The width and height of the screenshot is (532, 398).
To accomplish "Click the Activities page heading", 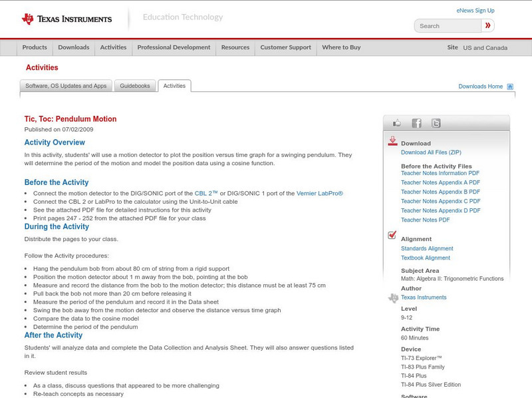I will (x=42, y=68).
